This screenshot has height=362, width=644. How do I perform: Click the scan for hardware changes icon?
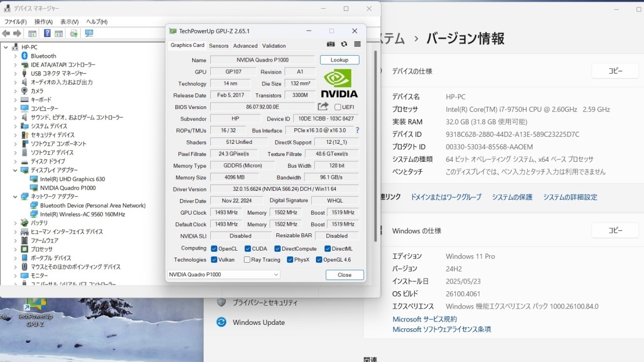pos(89,34)
